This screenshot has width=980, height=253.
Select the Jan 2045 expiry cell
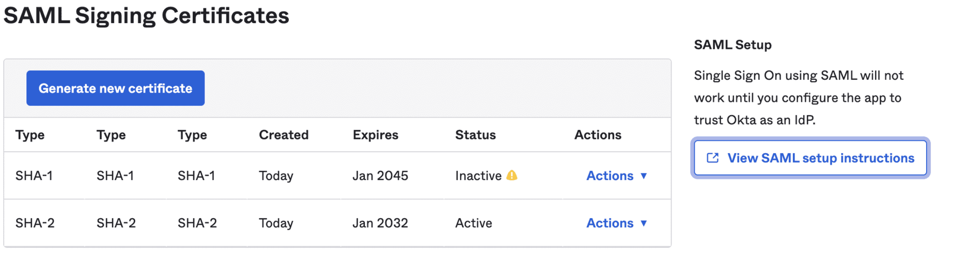click(380, 176)
